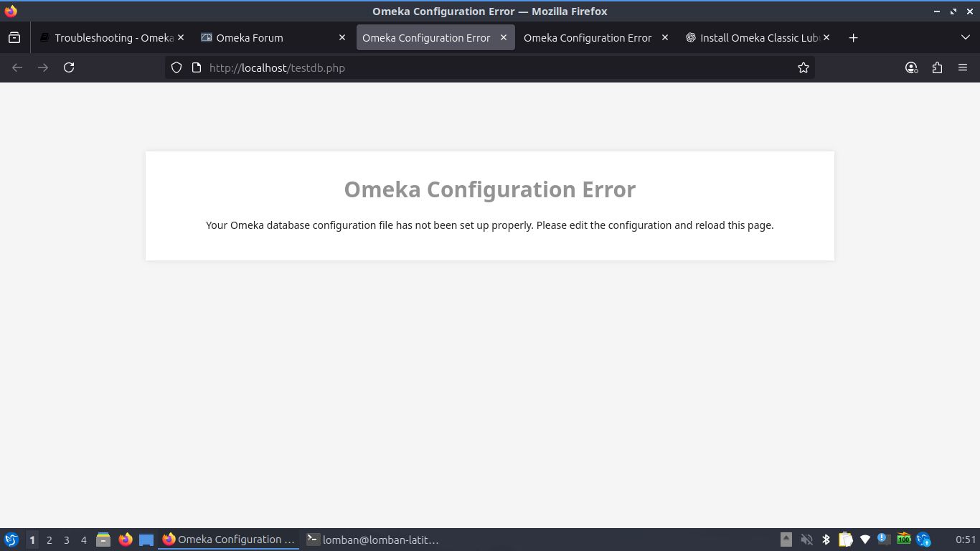The width and height of the screenshot is (980, 551).
Task: Open Wi-Fi network tray icon
Action: pos(865,540)
